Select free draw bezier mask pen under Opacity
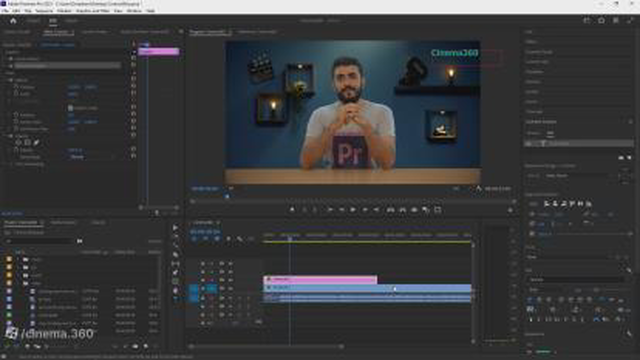The width and height of the screenshot is (640, 360). [36, 142]
